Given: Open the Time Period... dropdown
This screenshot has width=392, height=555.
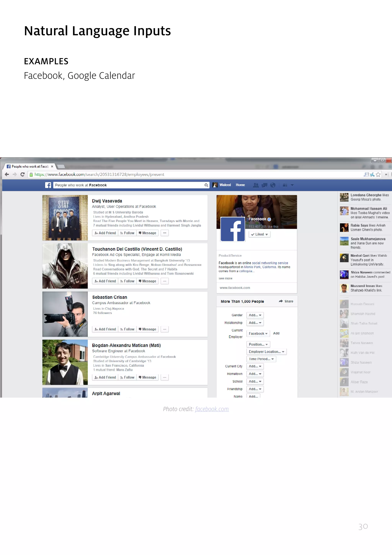Looking at the screenshot, I should pyautogui.click(x=261, y=359).
